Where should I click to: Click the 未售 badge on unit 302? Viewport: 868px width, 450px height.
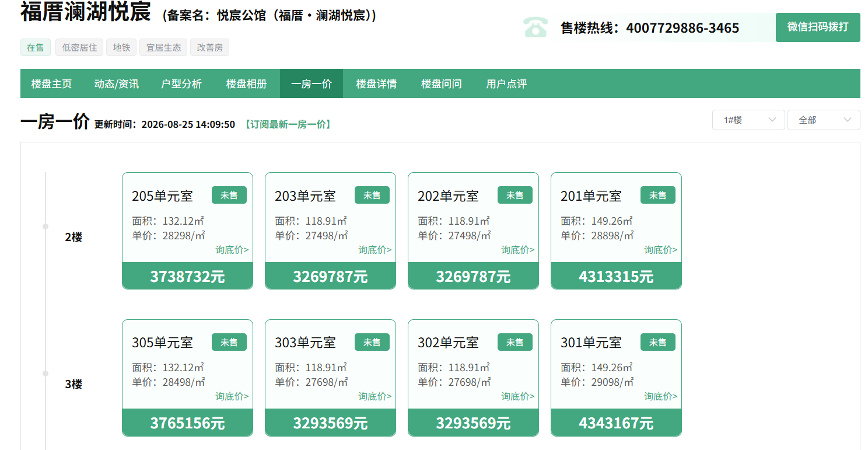point(515,342)
